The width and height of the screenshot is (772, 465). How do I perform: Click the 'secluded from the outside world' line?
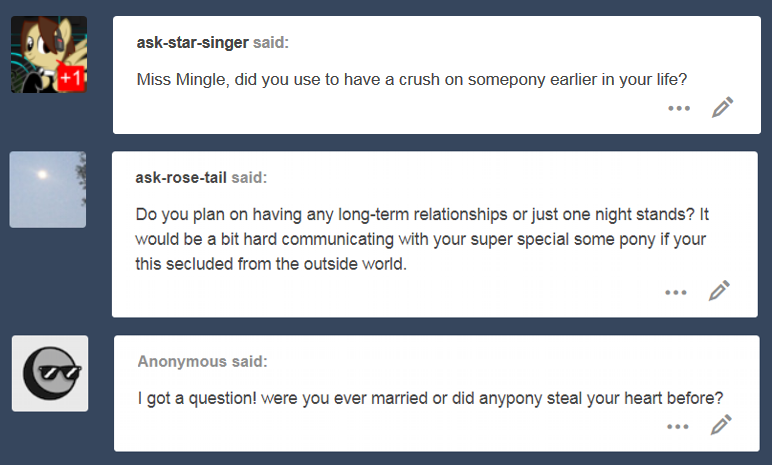click(274, 263)
